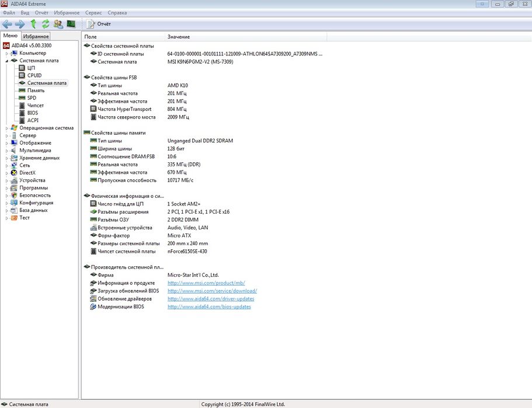Click the Back arrow toolbar icon
Screen dimensions: 532x408
pos(7,24)
